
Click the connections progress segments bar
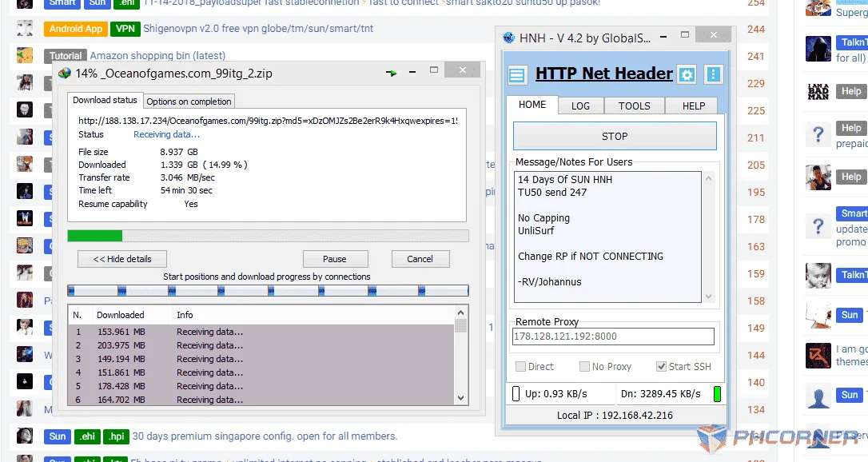tap(268, 290)
